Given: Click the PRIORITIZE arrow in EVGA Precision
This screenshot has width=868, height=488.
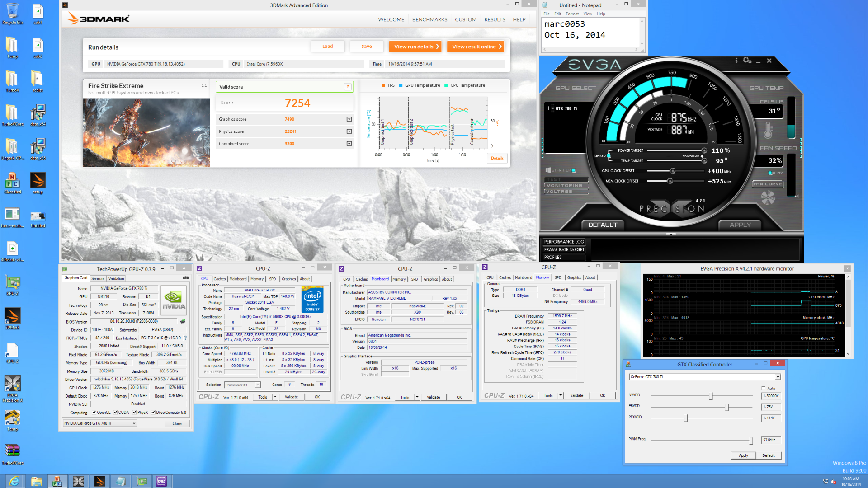Looking at the screenshot, I should coord(702,155).
